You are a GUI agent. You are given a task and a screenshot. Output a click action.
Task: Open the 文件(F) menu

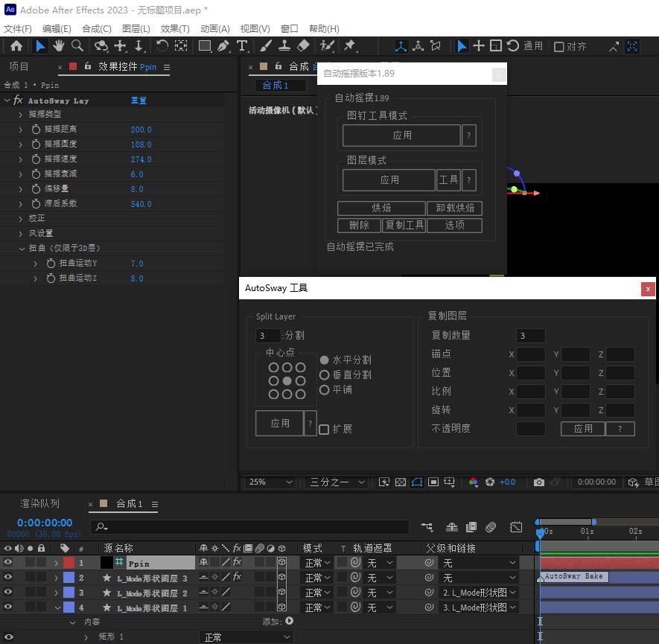point(18,28)
